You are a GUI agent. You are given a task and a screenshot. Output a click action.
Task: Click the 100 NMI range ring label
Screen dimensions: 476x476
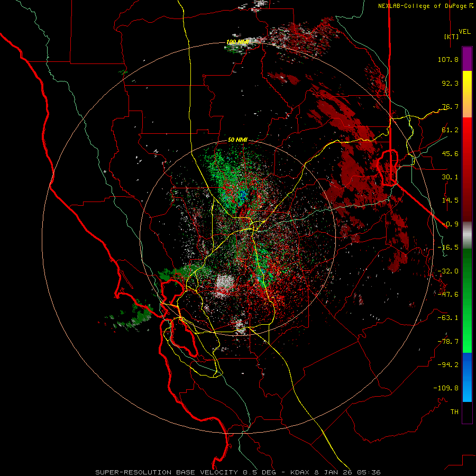pos(237,42)
